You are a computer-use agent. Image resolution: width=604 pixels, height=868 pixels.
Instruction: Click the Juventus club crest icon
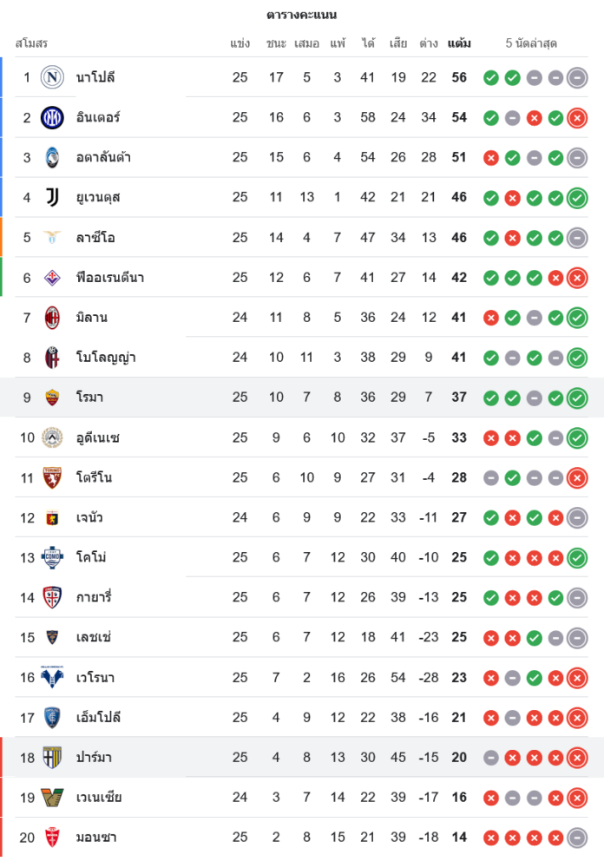tap(53, 197)
